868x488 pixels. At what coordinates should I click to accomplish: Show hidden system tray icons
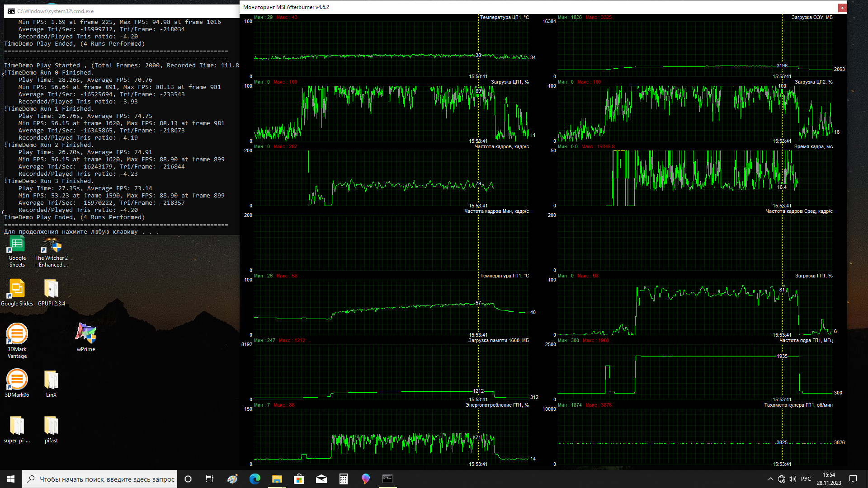tap(770, 479)
